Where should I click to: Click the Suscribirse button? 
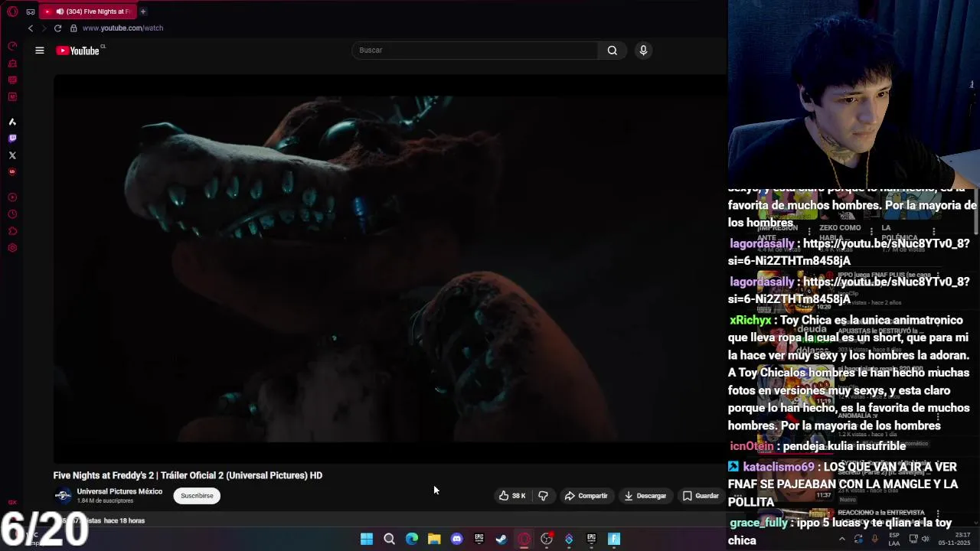coord(197,496)
